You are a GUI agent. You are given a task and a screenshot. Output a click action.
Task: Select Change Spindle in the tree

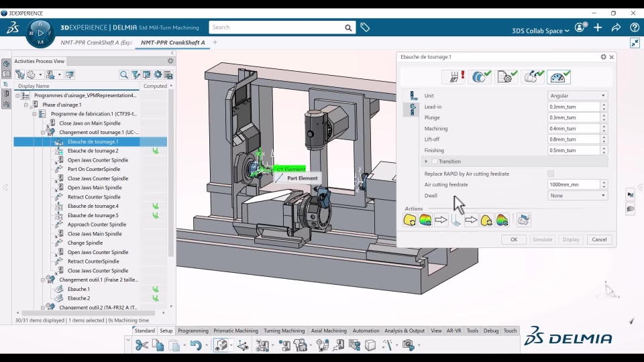[x=85, y=243]
